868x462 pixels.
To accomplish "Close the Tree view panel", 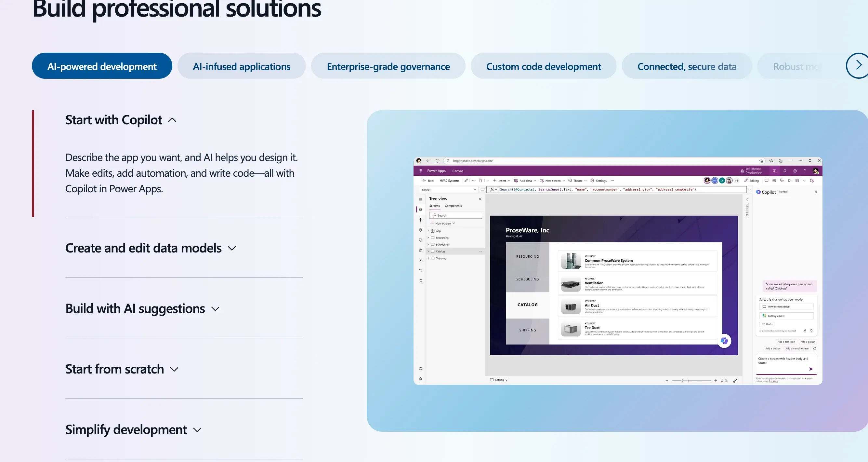I will [x=480, y=199].
